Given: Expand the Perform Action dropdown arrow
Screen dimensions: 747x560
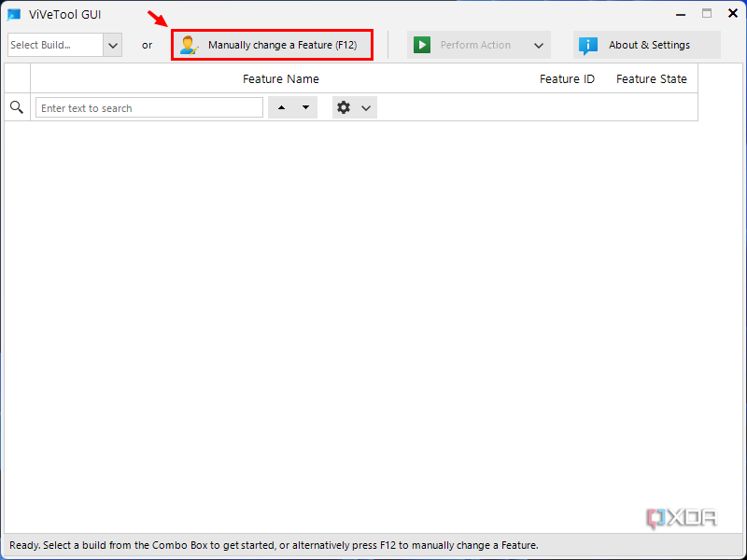Looking at the screenshot, I should pos(539,45).
